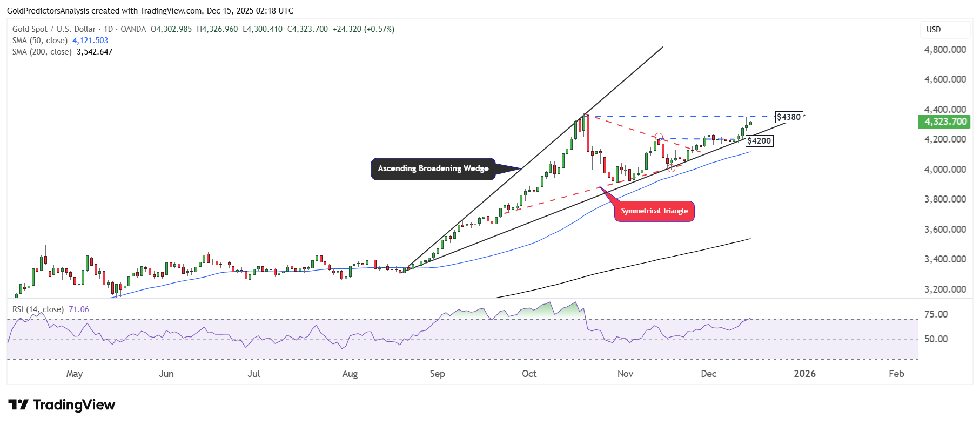Click the $4380 resistance price label

point(789,117)
